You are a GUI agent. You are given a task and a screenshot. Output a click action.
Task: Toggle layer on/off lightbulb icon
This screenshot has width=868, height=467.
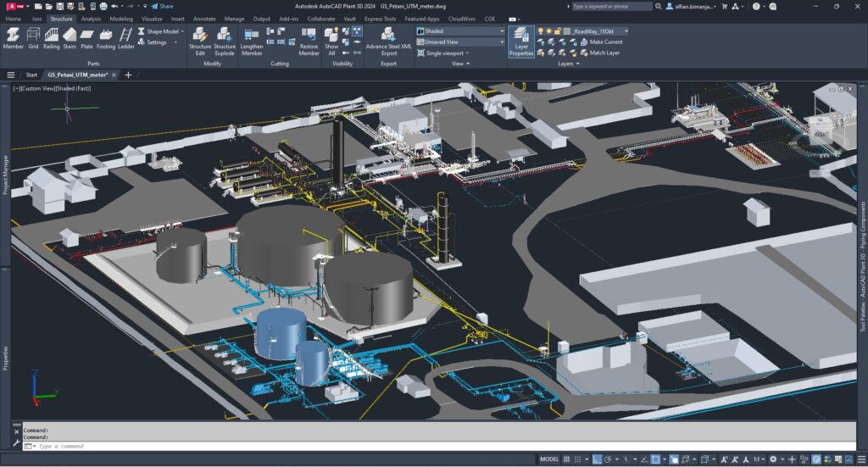pyautogui.click(x=541, y=31)
